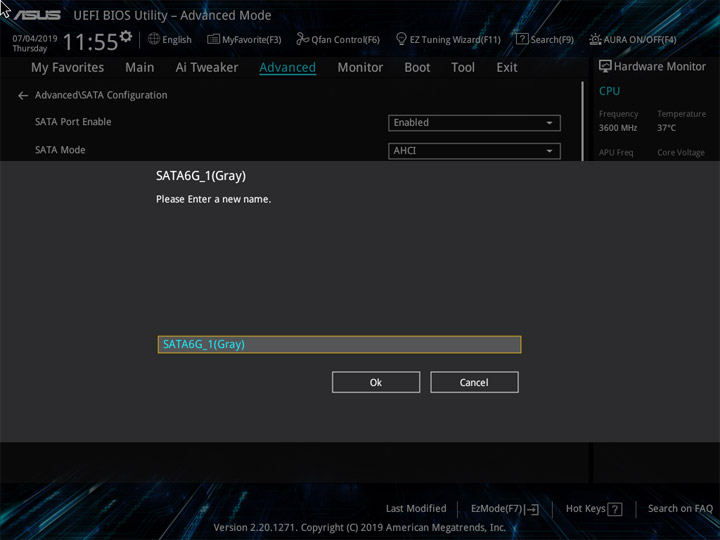Toggle AURA ON/OFF(F4)
This screenshot has width=720, height=540.
tap(633, 39)
